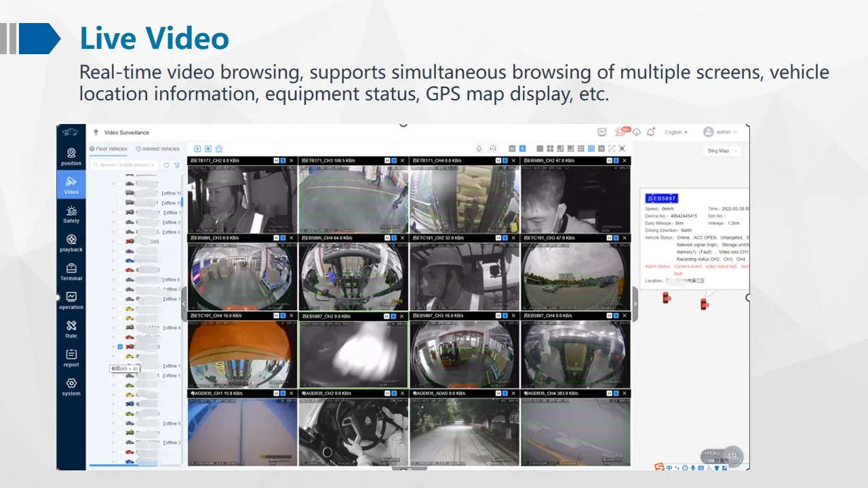Switch ETC101_CH4 video to sub stream S
Image resolution: width=868 pixels, height=488 pixels.
283,316
